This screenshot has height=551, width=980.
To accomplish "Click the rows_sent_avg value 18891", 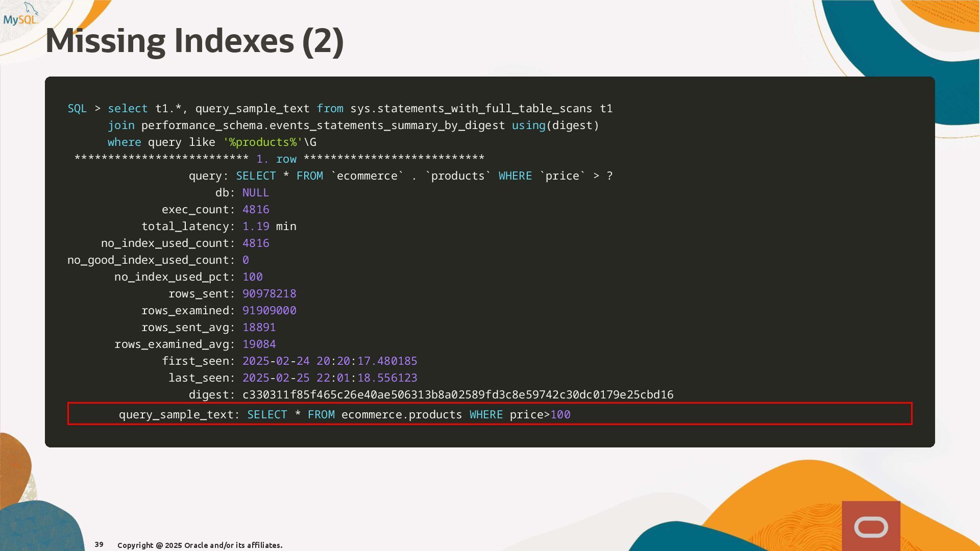I will point(259,328).
